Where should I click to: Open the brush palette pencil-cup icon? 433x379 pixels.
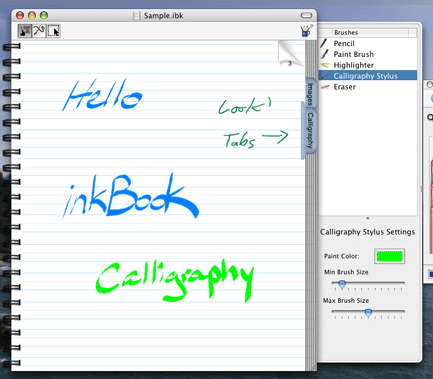(306, 30)
